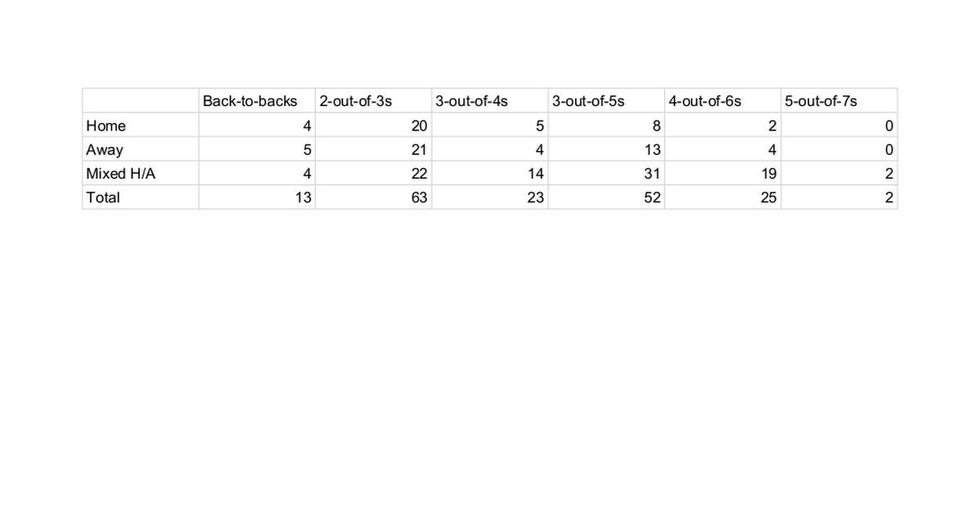Click Away 2-out-of-3s cell showing 21

pyautogui.click(x=419, y=150)
